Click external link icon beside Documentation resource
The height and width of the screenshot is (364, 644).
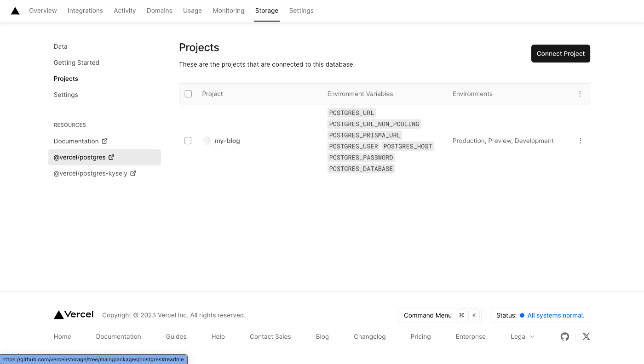(x=104, y=141)
